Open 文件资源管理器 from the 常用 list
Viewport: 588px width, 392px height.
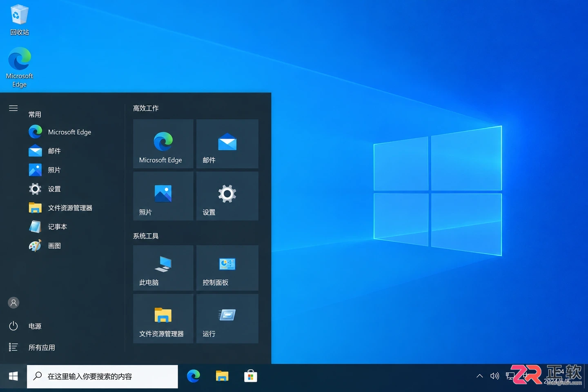60,208
